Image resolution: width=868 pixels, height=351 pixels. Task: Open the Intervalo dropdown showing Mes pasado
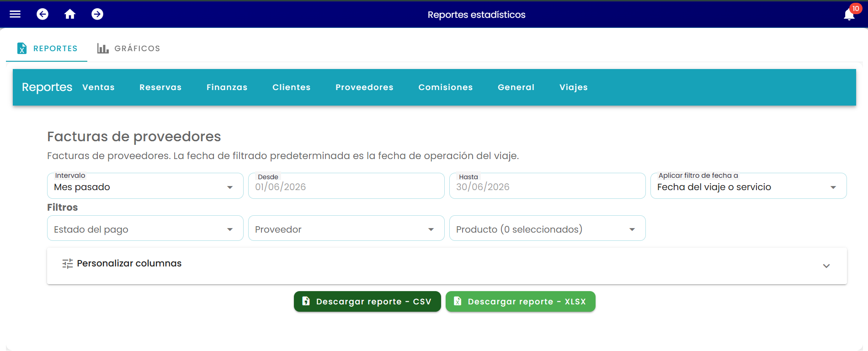[x=145, y=186]
